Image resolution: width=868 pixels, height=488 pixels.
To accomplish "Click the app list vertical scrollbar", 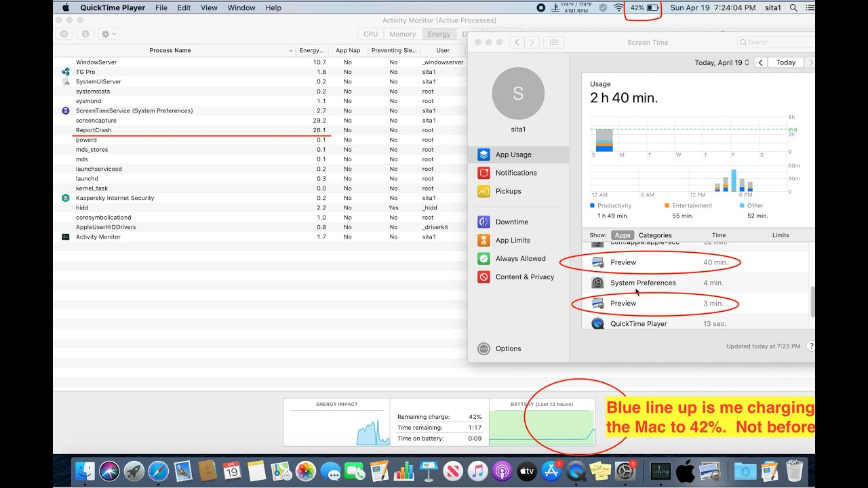I will (x=812, y=301).
